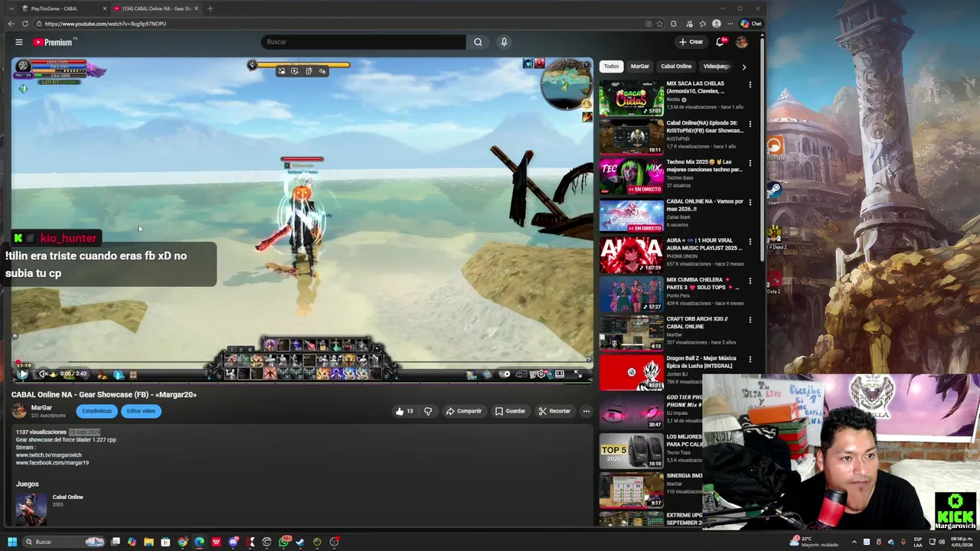
Task: Select the Todos filter chip
Action: point(611,67)
